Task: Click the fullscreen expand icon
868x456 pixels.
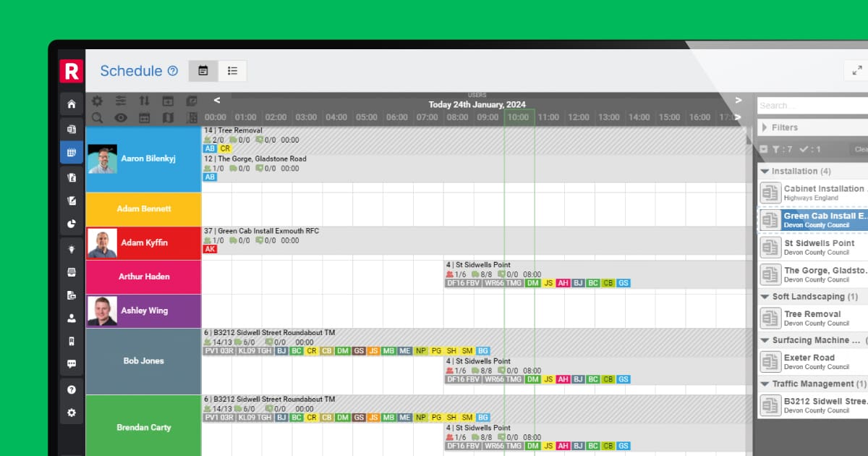Action: click(x=857, y=70)
